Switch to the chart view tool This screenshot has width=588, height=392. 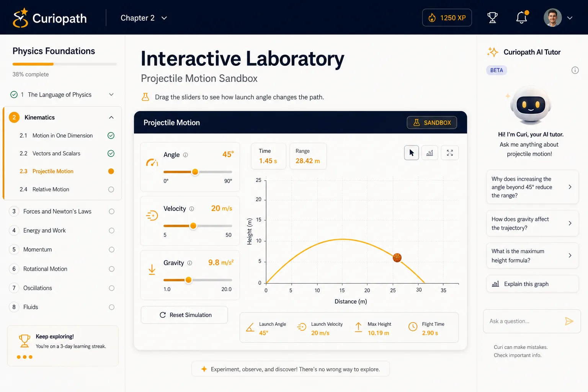(x=430, y=153)
